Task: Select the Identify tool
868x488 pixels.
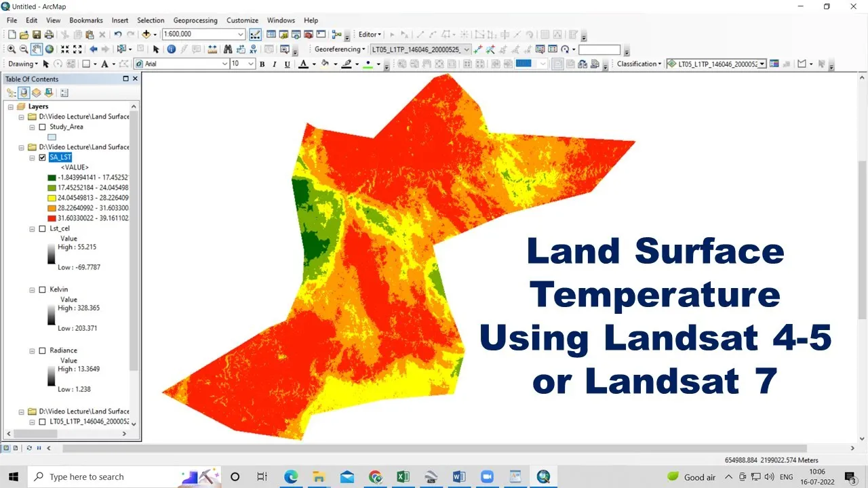Action: click(x=172, y=49)
